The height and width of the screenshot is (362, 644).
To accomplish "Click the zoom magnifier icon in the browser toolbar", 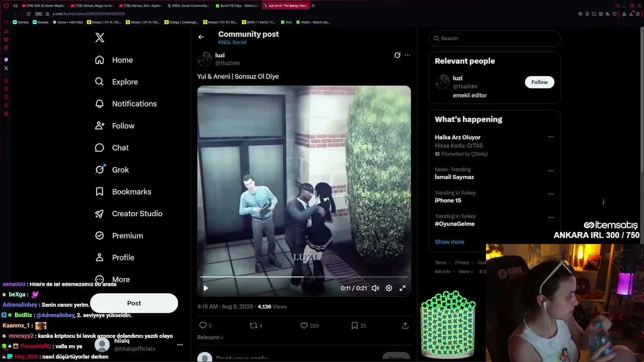I will (x=581, y=14).
